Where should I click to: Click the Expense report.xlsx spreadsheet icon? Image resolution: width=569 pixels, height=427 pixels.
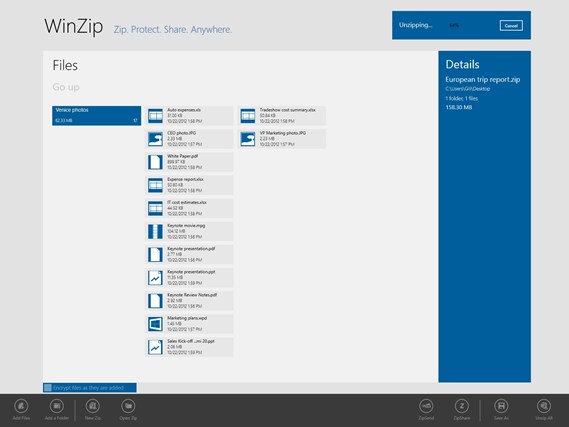pos(155,185)
